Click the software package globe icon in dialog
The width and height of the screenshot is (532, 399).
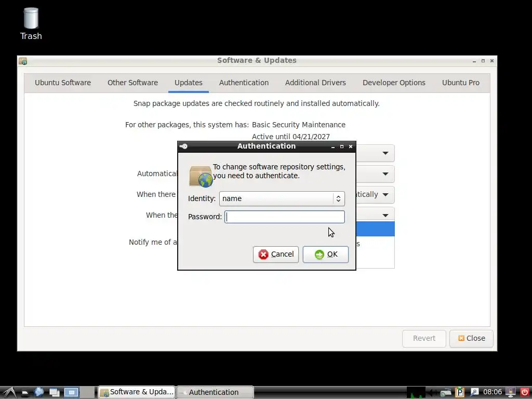click(x=201, y=177)
